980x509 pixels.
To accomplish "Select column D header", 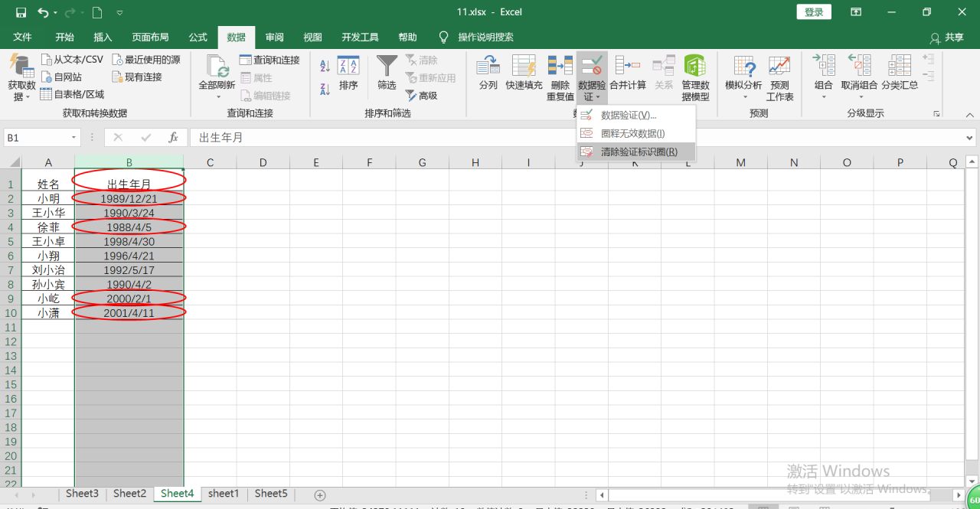I will coord(263,162).
